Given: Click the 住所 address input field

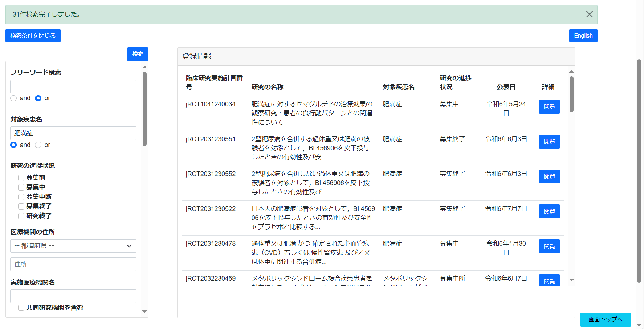Looking at the screenshot, I should tap(73, 264).
